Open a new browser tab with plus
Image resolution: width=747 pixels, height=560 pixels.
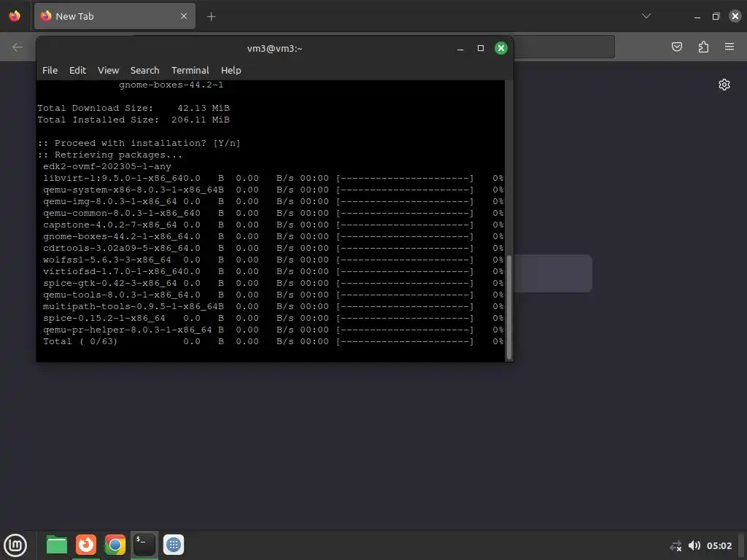(211, 17)
